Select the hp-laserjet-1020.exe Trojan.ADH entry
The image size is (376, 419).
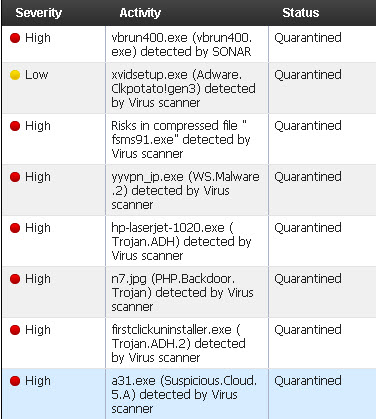pyautogui.click(x=188, y=241)
